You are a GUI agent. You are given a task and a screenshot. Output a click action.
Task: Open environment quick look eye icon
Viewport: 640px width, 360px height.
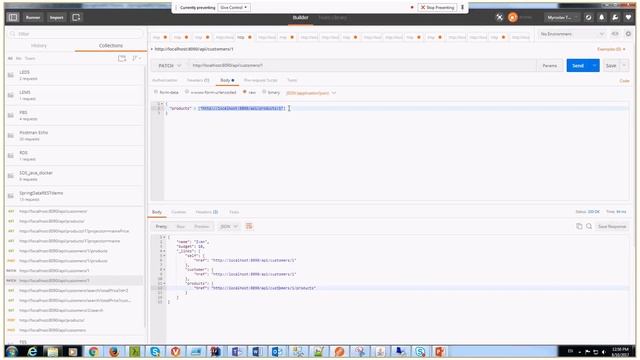click(x=615, y=34)
